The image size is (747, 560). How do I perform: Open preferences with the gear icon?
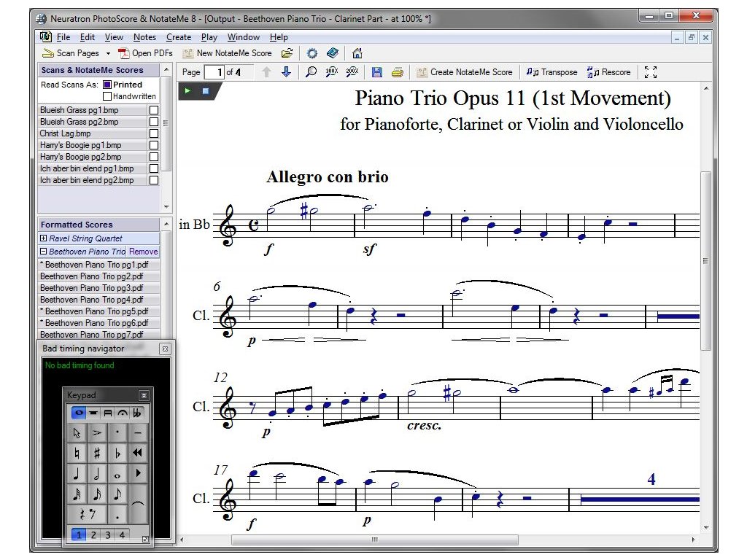tap(312, 52)
